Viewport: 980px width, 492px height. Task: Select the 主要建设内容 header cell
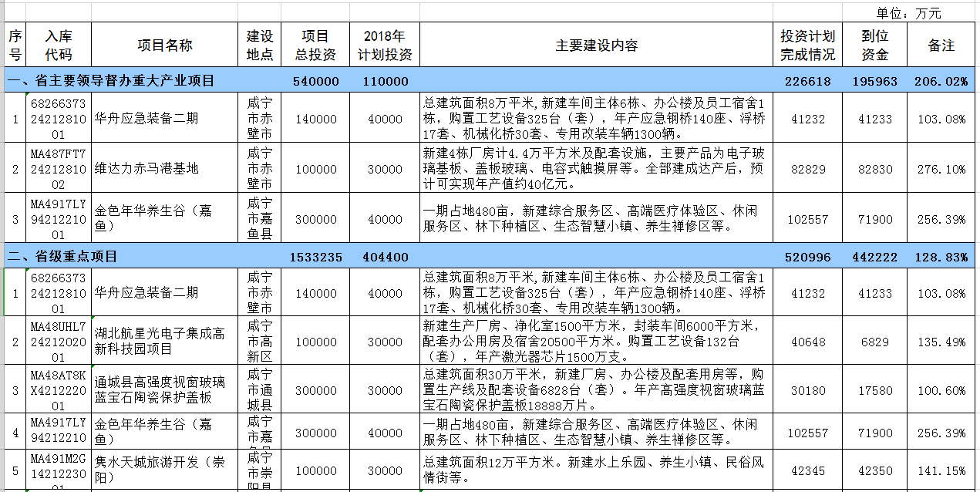click(x=596, y=45)
